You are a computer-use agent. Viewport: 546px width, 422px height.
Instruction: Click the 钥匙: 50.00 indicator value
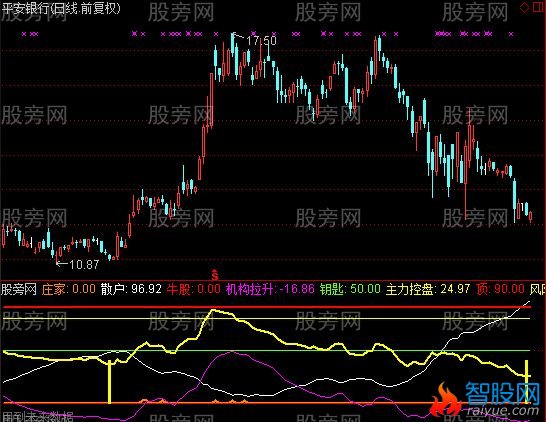(x=350, y=289)
